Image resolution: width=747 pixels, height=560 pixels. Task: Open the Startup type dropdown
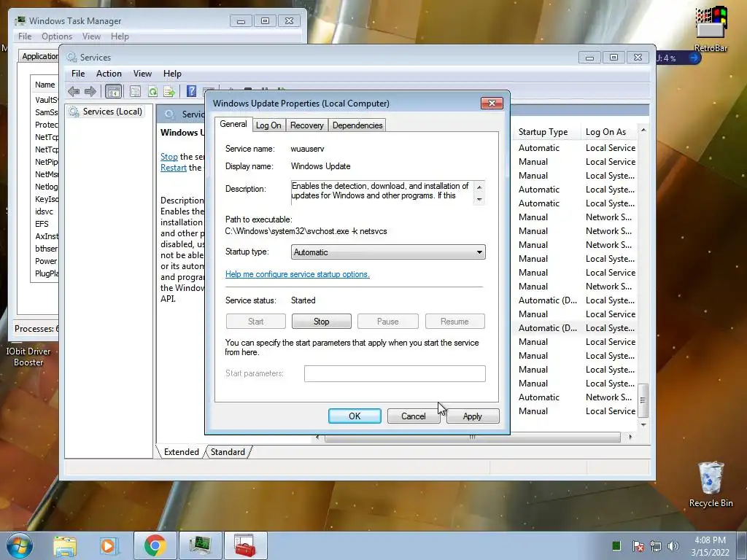pyautogui.click(x=388, y=252)
